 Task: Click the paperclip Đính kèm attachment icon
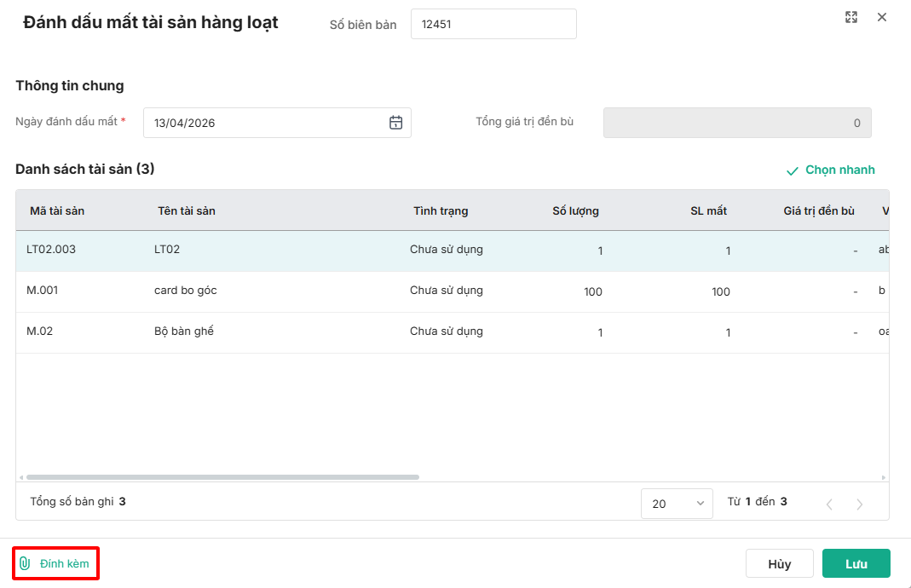point(26,563)
